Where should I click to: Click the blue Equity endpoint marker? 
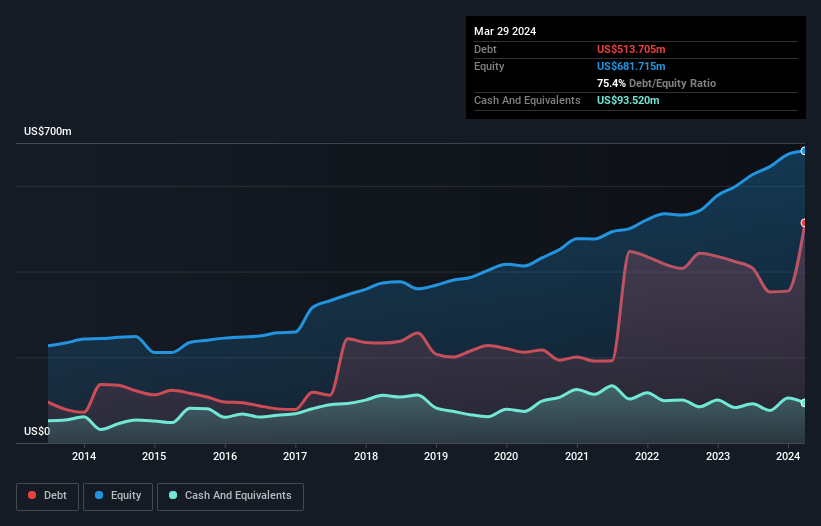click(x=804, y=151)
